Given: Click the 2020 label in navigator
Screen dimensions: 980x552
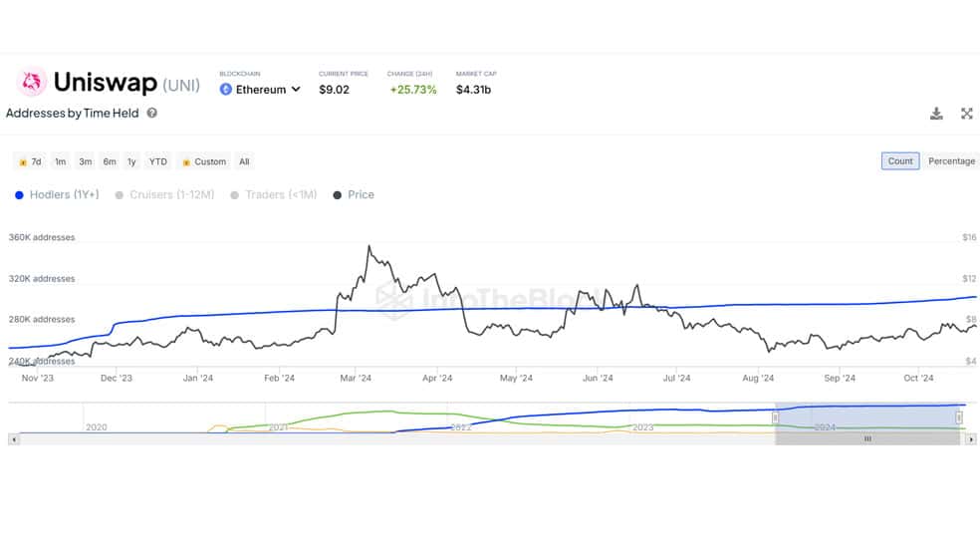Looking at the screenshot, I should tap(97, 427).
